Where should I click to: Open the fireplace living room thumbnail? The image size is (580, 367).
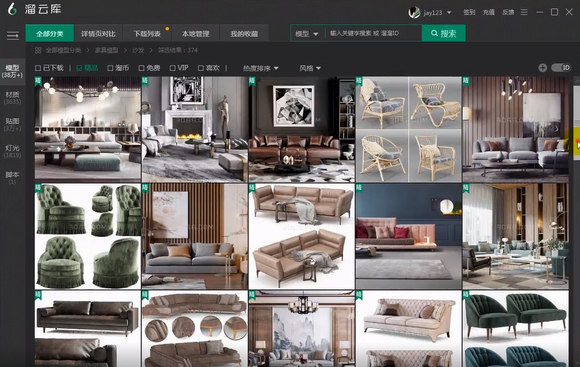click(195, 129)
